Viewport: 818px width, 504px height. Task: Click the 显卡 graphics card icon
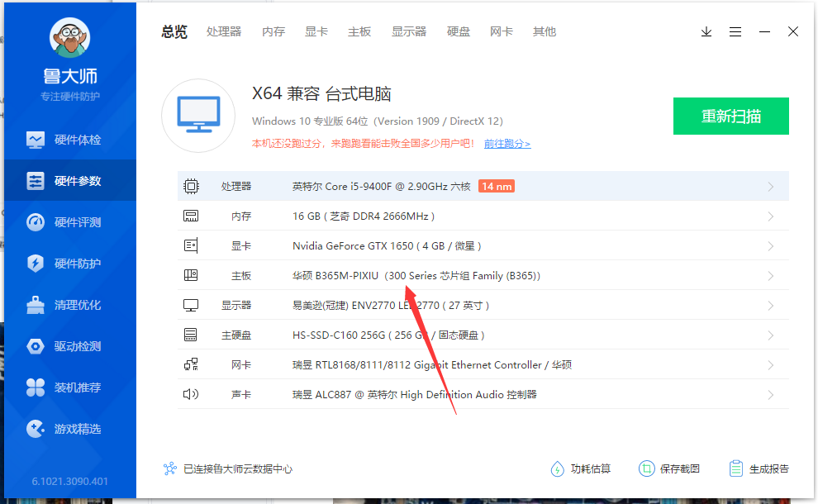(x=191, y=245)
